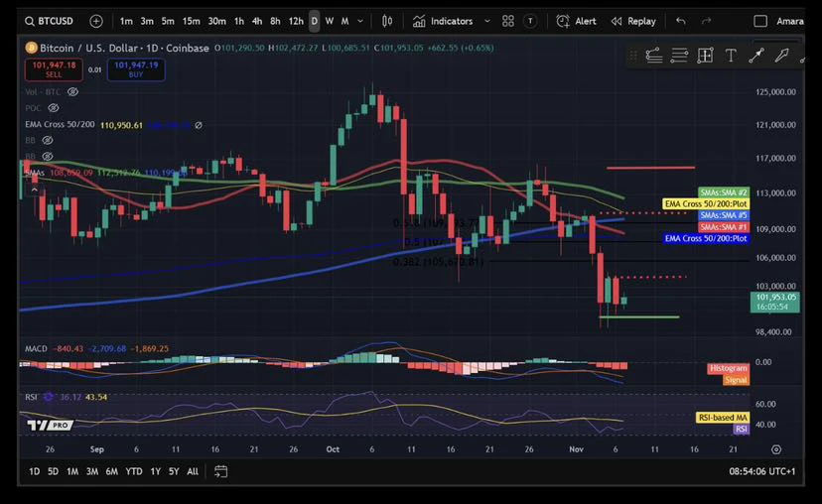This screenshot has height=504, width=822.
Task: Switch chart to the 15m interval
Action: [191, 21]
